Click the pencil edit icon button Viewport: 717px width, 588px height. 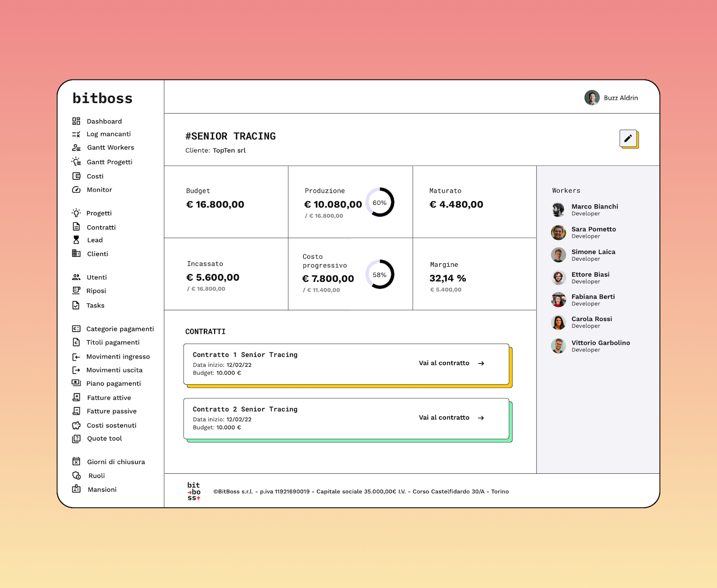(628, 138)
